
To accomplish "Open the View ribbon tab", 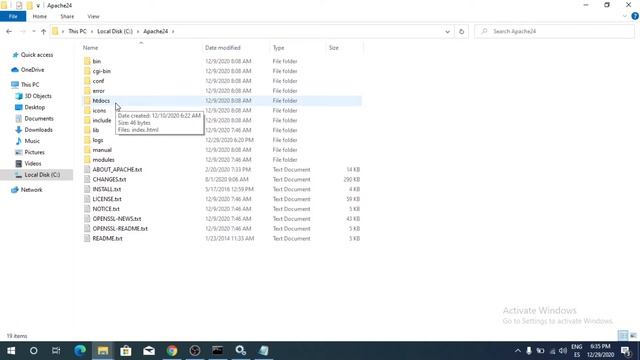I will 93,16.
